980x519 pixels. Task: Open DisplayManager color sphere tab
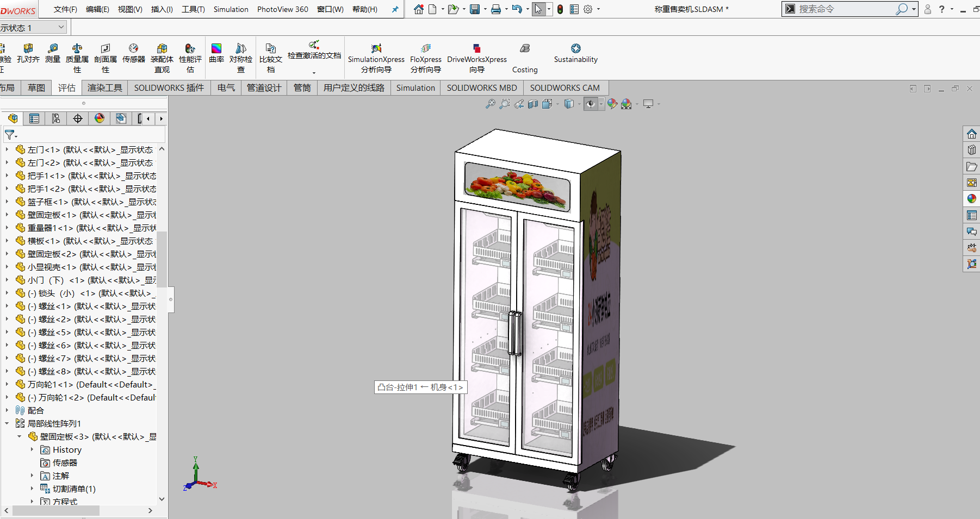point(100,118)
